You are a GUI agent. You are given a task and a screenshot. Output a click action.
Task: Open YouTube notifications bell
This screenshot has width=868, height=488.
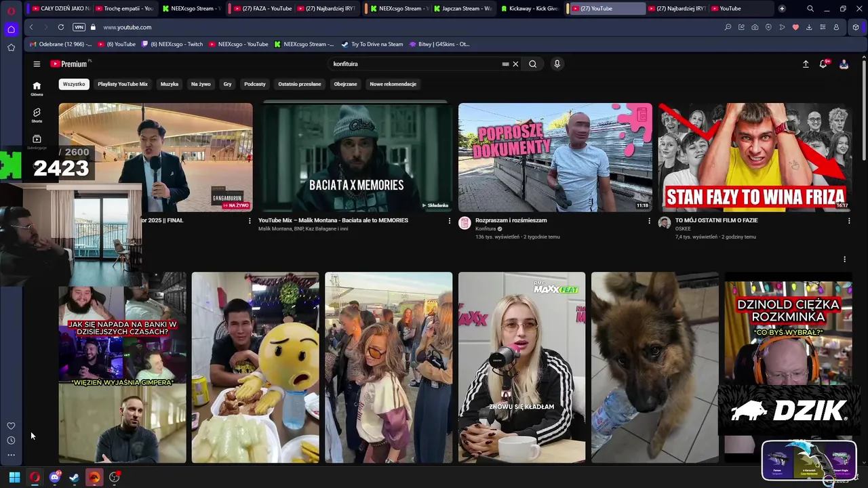coord(823,64)
